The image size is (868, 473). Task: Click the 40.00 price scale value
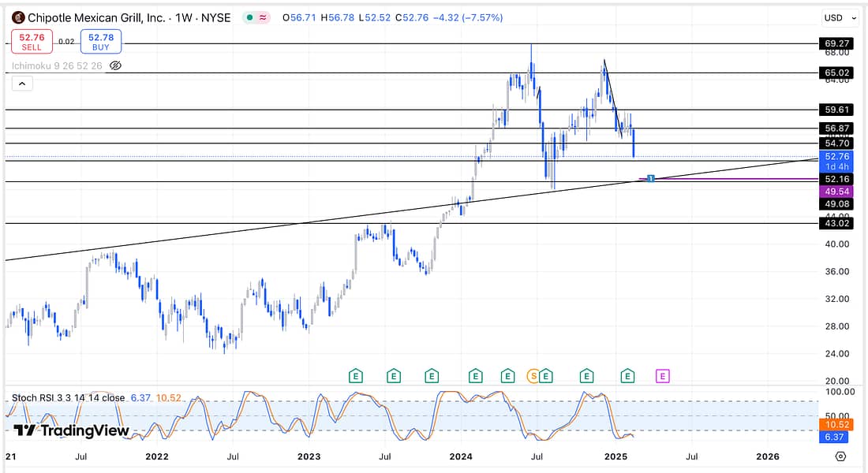pos(837,244)
